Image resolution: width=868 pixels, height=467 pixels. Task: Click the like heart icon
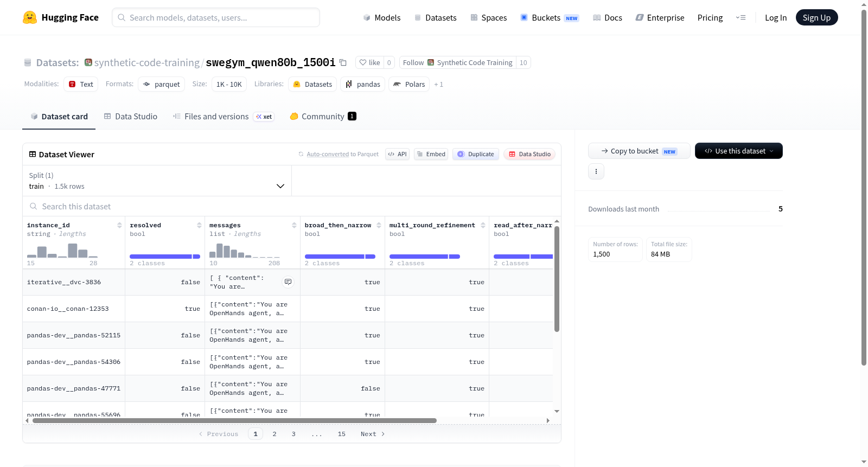tap(363, 62)
